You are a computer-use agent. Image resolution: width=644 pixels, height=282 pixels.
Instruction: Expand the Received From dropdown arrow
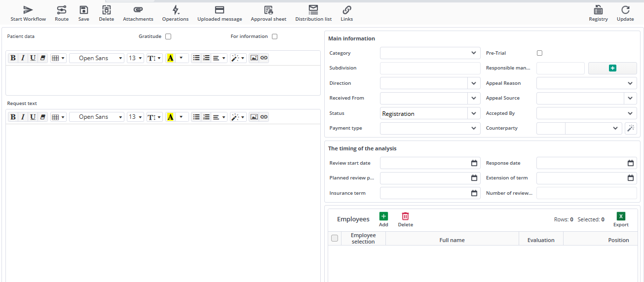click(x=474, y=98)
